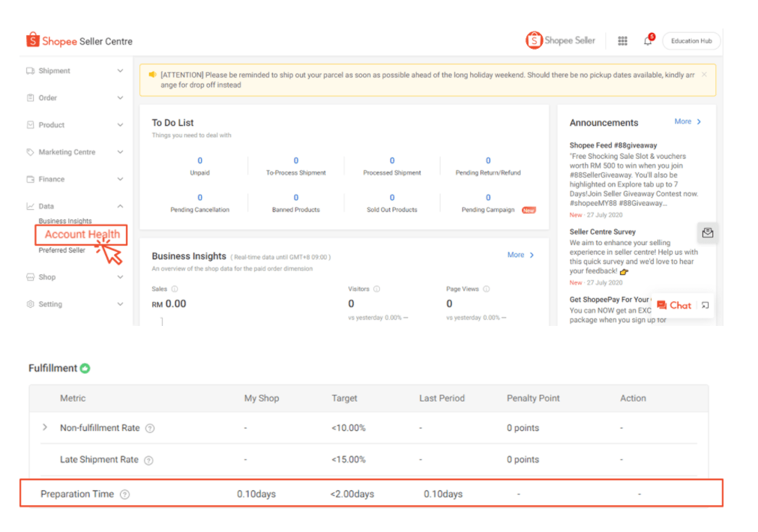
Task: Click the Data chart icon
Action: [x=31, y=206]
